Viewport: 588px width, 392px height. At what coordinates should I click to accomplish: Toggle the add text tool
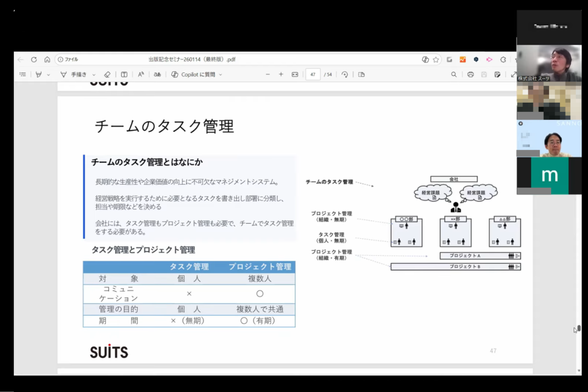[124, 74]
